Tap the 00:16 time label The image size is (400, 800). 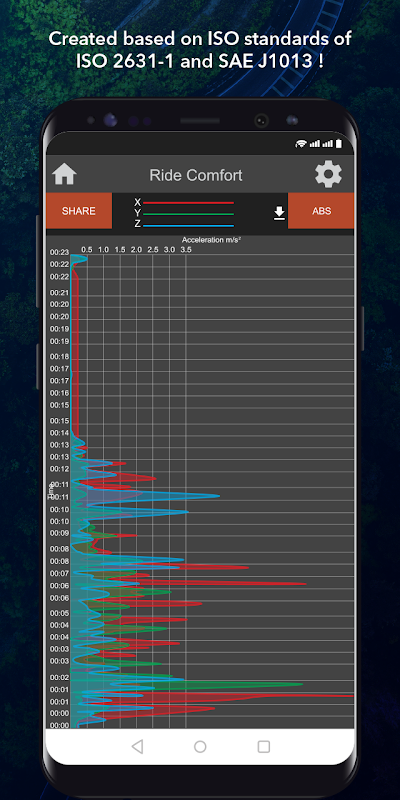coord(59,393)
